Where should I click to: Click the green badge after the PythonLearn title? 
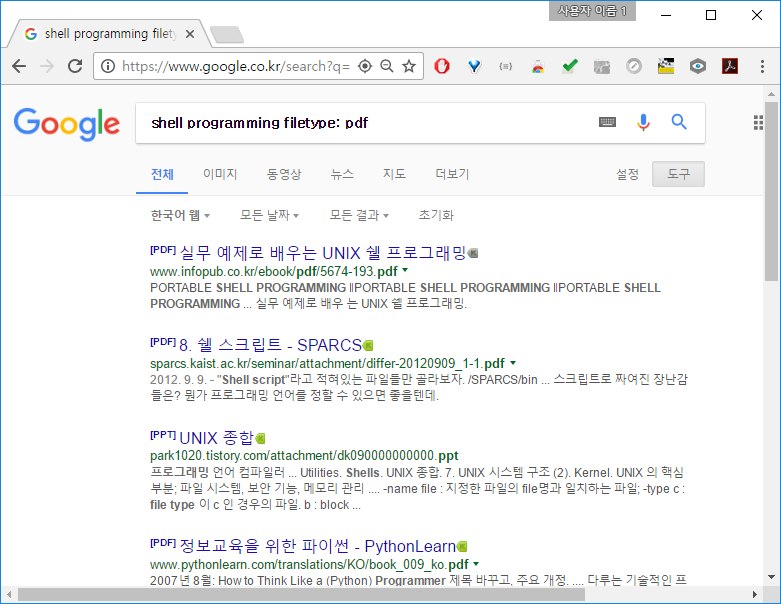pos(462,547)
